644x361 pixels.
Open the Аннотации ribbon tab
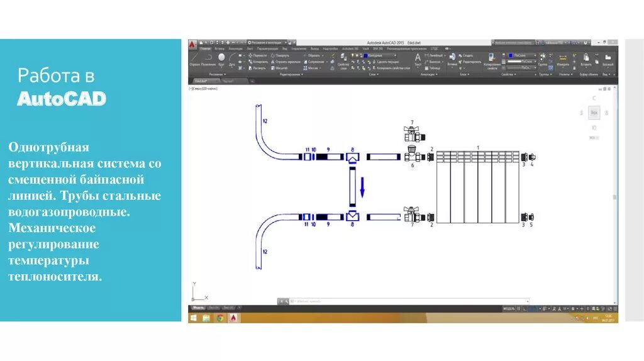(x=235, y=49)
